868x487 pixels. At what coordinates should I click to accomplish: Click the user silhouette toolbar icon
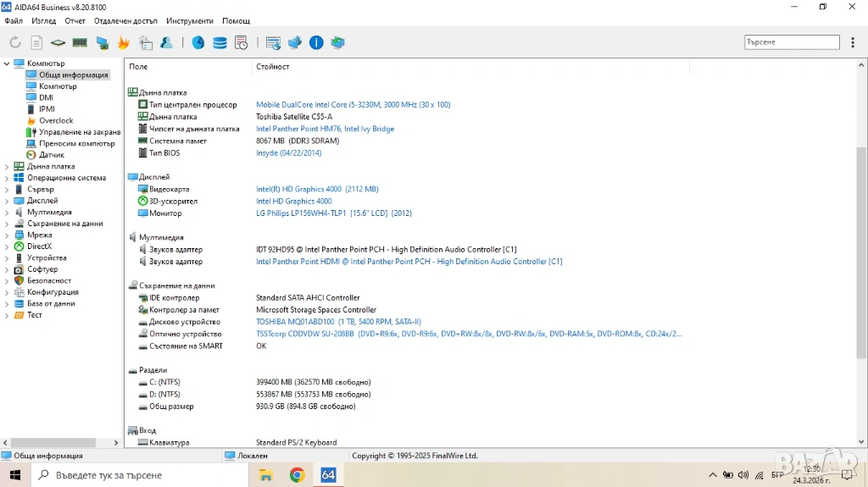[x=167, y=42]
